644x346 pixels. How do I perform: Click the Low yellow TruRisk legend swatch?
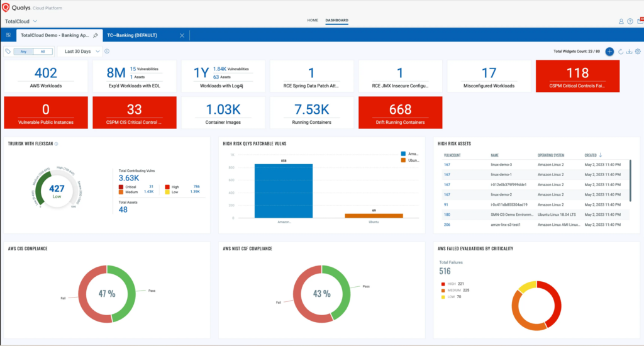click(x=167, y=192)
